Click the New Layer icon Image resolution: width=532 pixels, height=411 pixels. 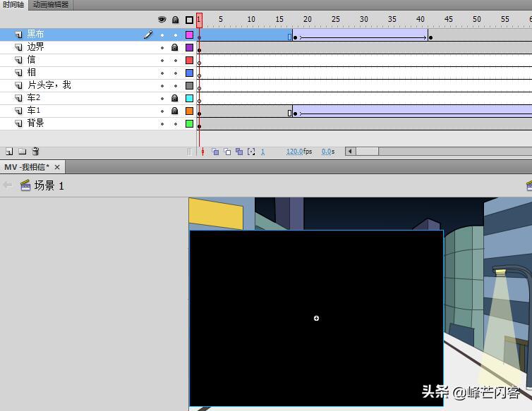click(9, 152)
